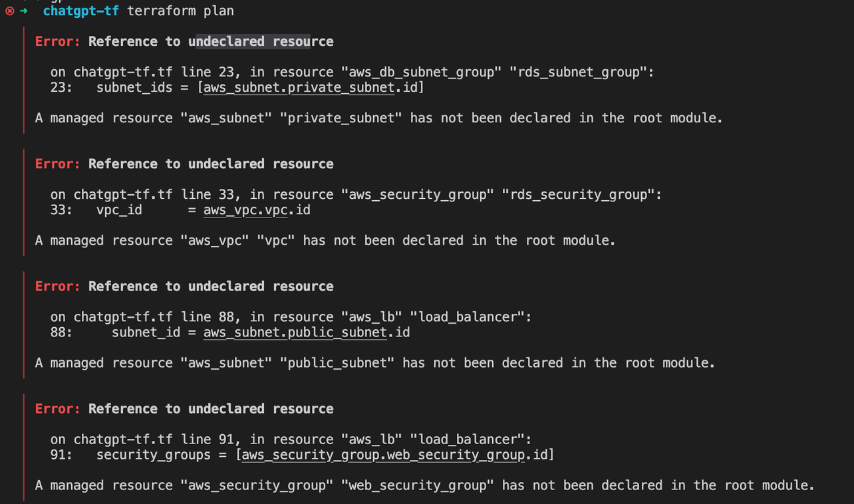The image size is (854, 504).
Task: Open the underlined aws_subnet.private_subnet reference
Action: (299, 88)
